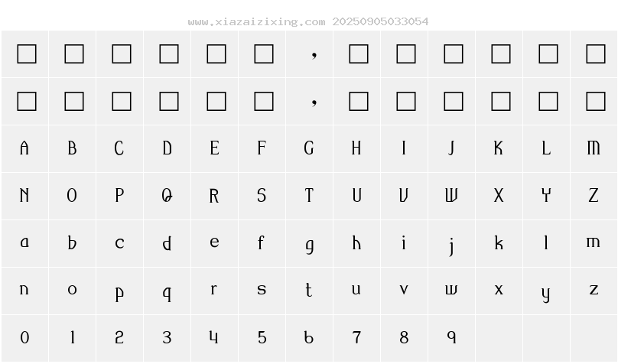Select the lowercase e character
618x364 pixels.
click(214, 243)
